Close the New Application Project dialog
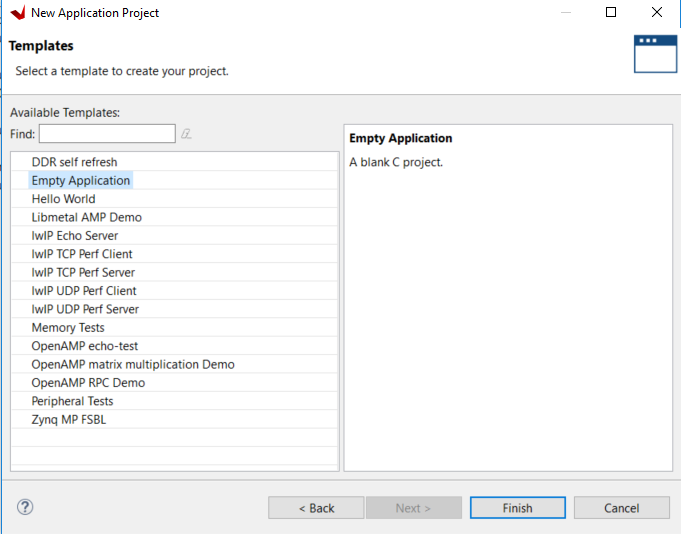 pos(656,13)
